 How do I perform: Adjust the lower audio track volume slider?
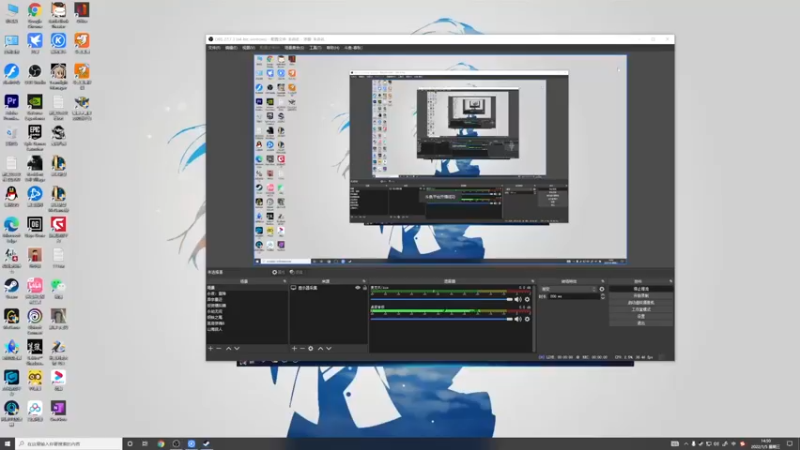(x=441, y=319)
